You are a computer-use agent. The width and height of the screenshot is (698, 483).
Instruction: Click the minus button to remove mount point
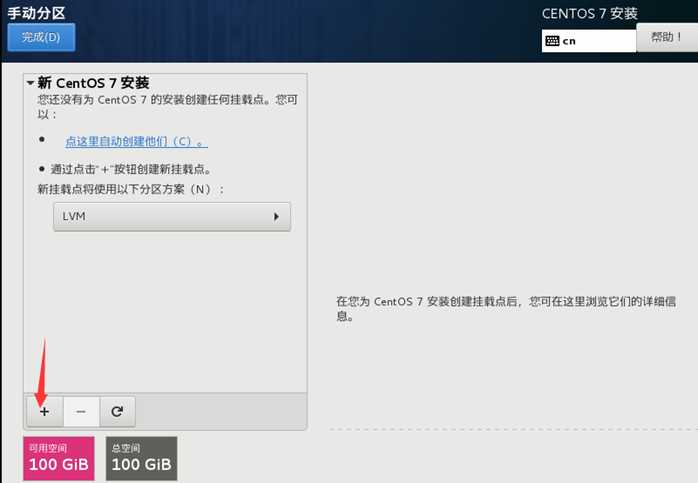pos(81,412)
